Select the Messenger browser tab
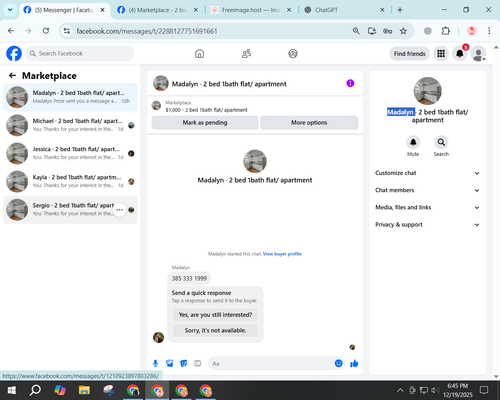The image size is (500, 400). (64, 10)
